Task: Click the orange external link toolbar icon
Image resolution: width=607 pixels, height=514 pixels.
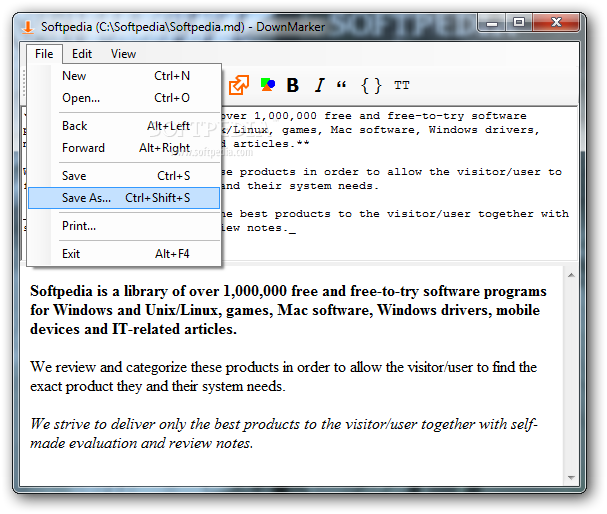Action: tap(238, 85)
